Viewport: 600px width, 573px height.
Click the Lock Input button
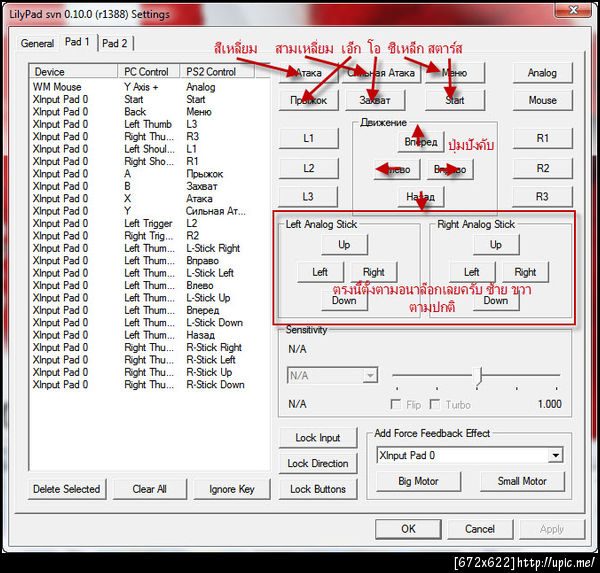[x=318, y=438]
